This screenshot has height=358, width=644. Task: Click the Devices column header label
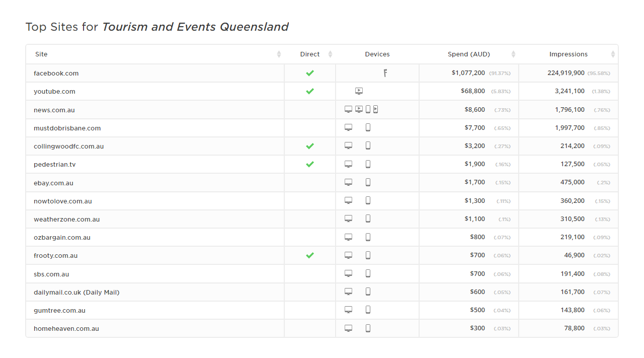coord(377,54)
